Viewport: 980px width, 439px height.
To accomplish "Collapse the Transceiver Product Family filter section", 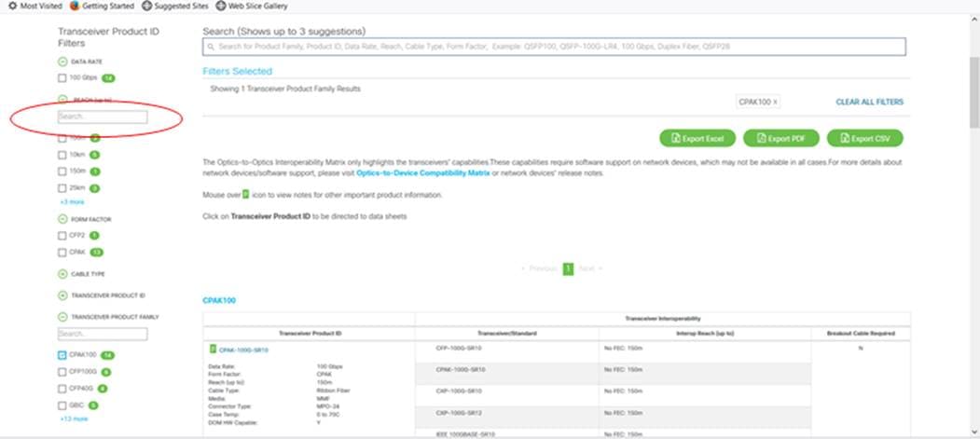I will [62, 317].
